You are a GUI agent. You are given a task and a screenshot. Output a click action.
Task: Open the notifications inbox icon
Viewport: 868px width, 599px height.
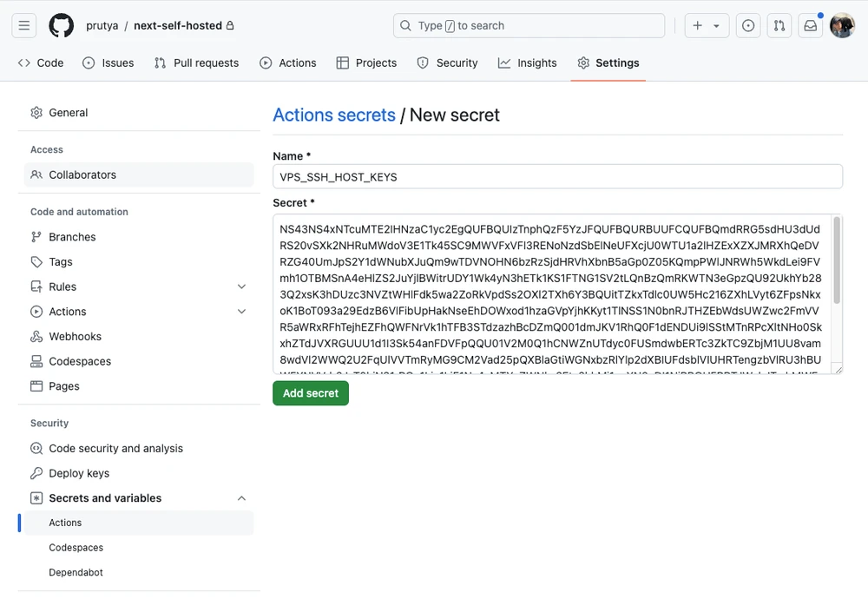click(x=811, y=26)
